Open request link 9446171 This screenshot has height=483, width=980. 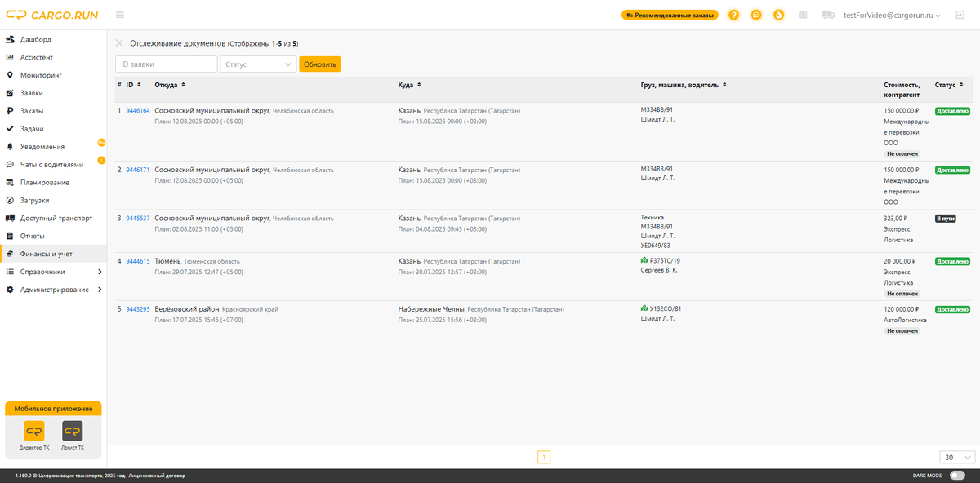(138, 170)
